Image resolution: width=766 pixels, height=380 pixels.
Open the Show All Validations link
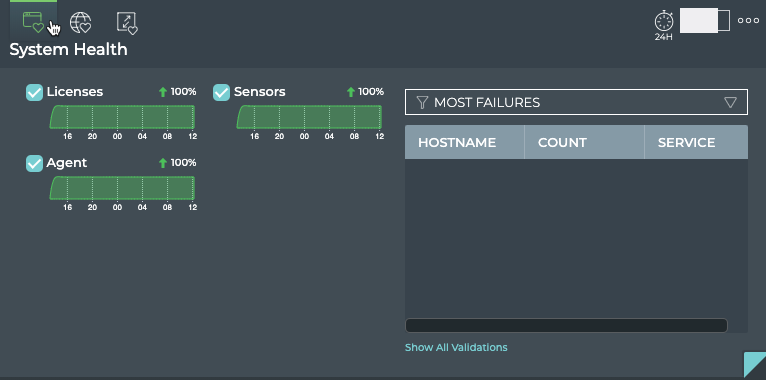(456, 347)
